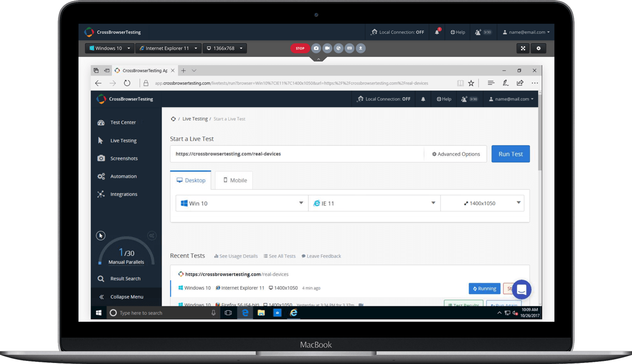Open the fullscreen expand icon
This screenshot has height=364, width=632.
[523, 48]
